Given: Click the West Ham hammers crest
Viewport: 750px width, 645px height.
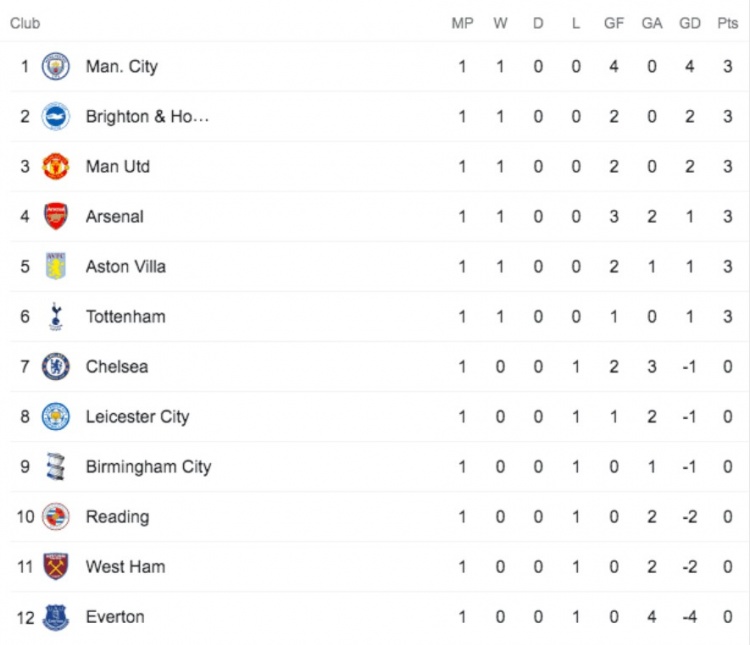Looking at the screenshot, I should pos(55,567).
